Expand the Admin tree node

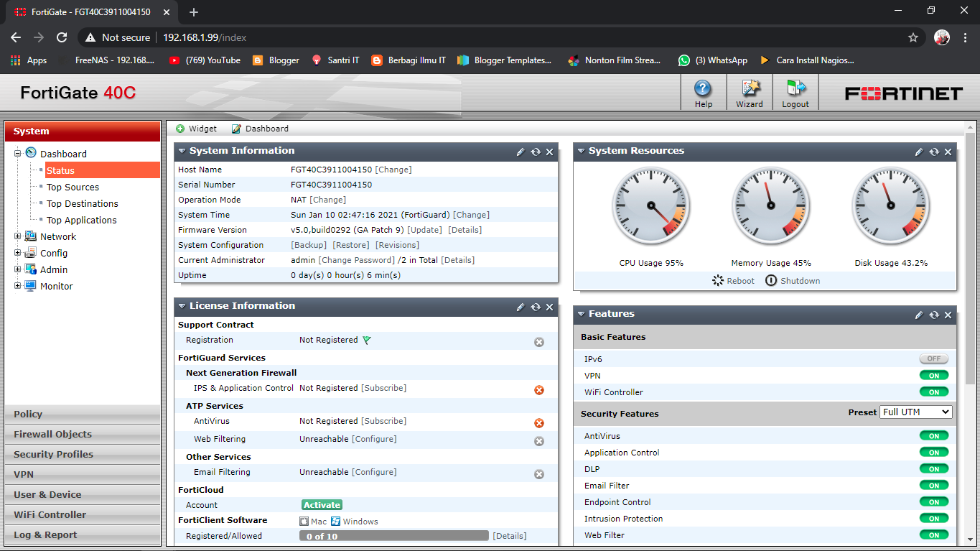18,269
